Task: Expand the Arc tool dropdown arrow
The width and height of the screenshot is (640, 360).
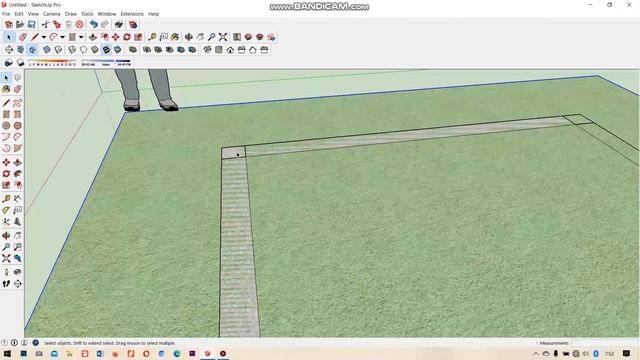Action: pos(62,37)
